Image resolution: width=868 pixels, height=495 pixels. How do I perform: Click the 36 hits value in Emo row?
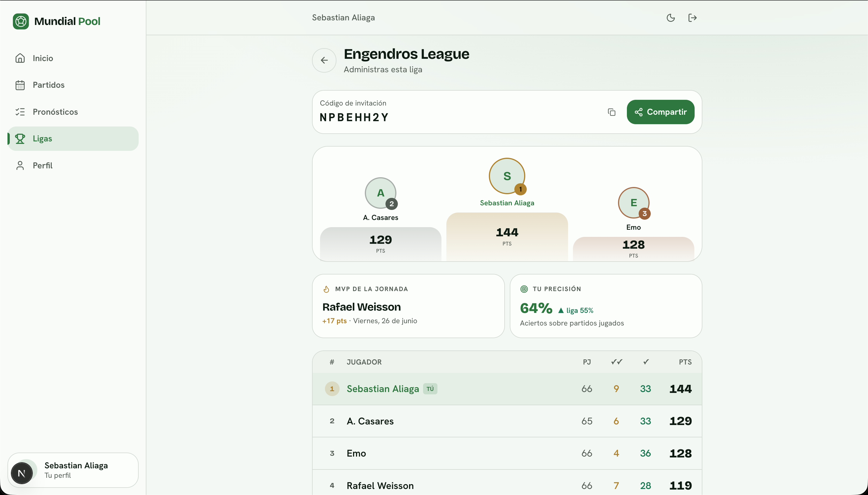click(645, 453)
